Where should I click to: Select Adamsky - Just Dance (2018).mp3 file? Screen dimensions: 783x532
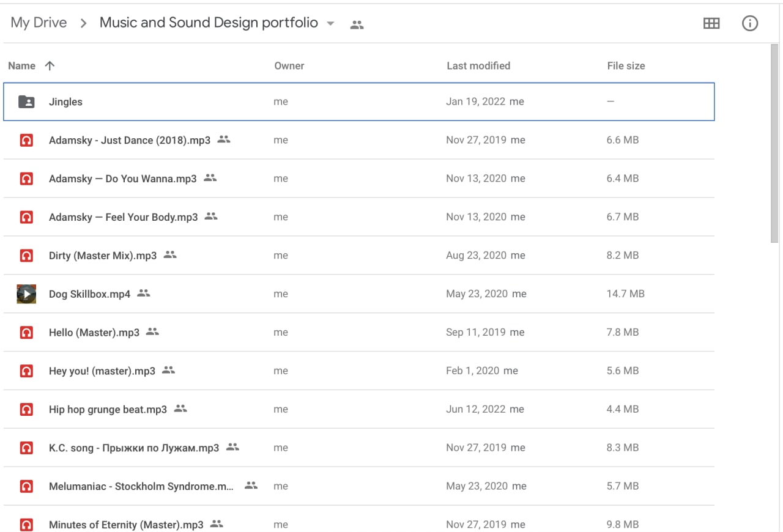pos(129,141)
